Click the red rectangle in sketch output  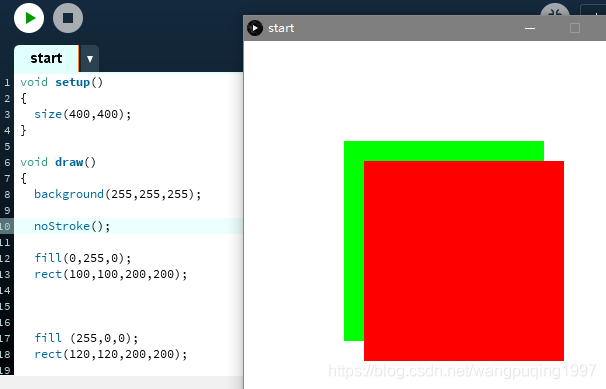pyautogui.click(x=464, y=261)
